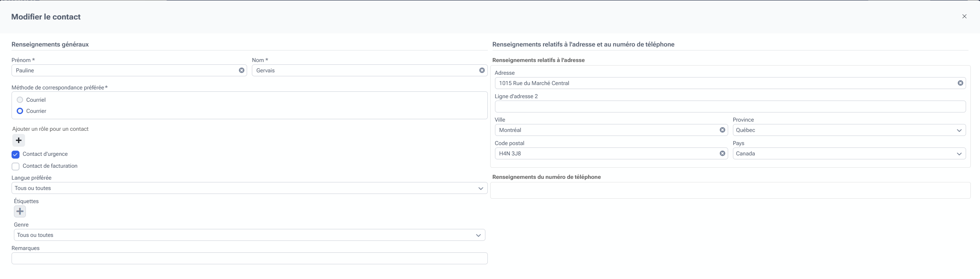Open the Genre dropdown
980x279 pixels.
pyautogui.click(x=249, y=235)
